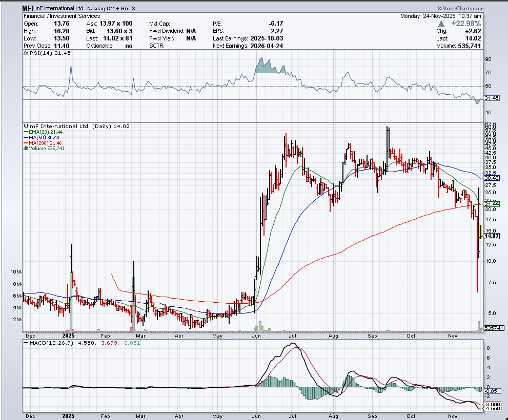
Task: Click the RSI(14) area chart icon
Action: 25,53
